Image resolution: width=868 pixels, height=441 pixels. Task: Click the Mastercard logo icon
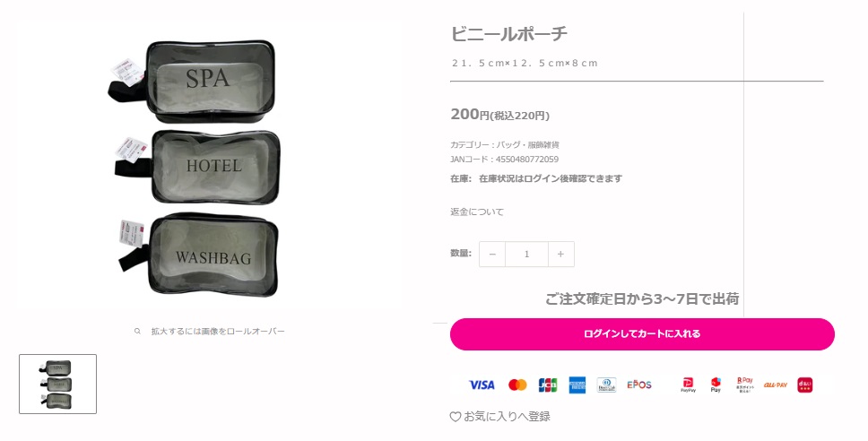tap(517, 385)
